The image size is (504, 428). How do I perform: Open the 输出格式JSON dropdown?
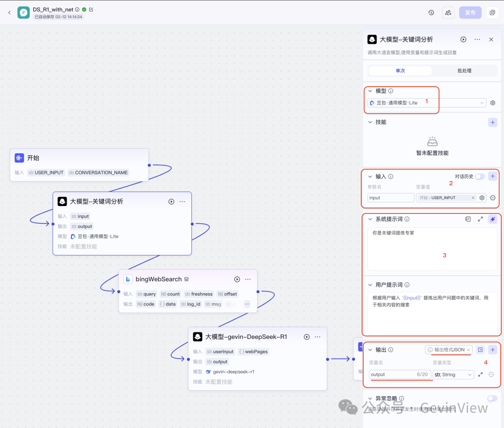click(448, 350)
